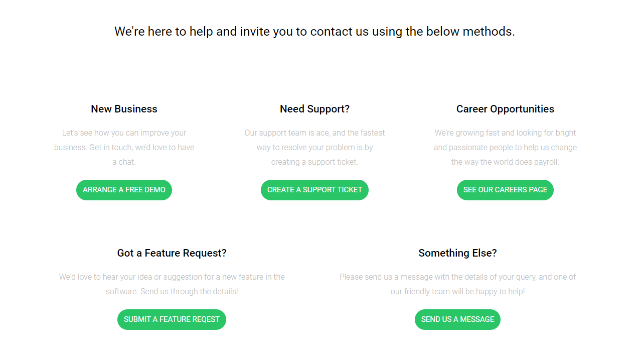Click the main invitation headline text
Screen dimensions: 644x359
coord(315,31)
